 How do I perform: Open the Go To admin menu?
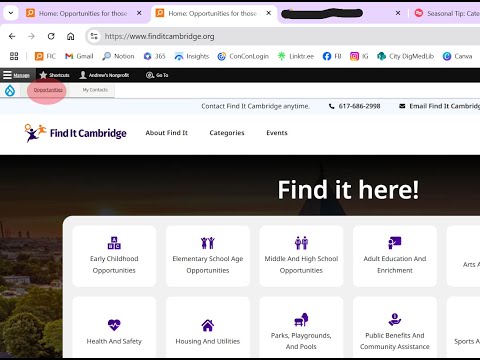(x=157, y=75)
